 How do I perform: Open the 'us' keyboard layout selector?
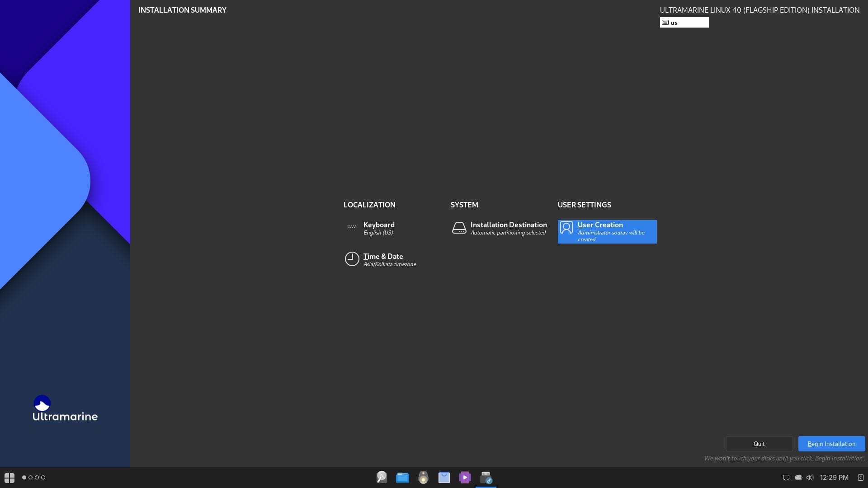684,22
